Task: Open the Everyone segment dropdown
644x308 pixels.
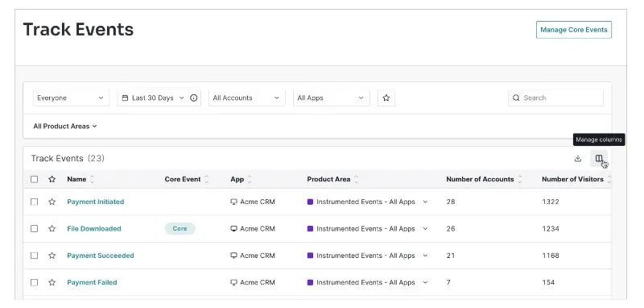Action: pos(71,98)
